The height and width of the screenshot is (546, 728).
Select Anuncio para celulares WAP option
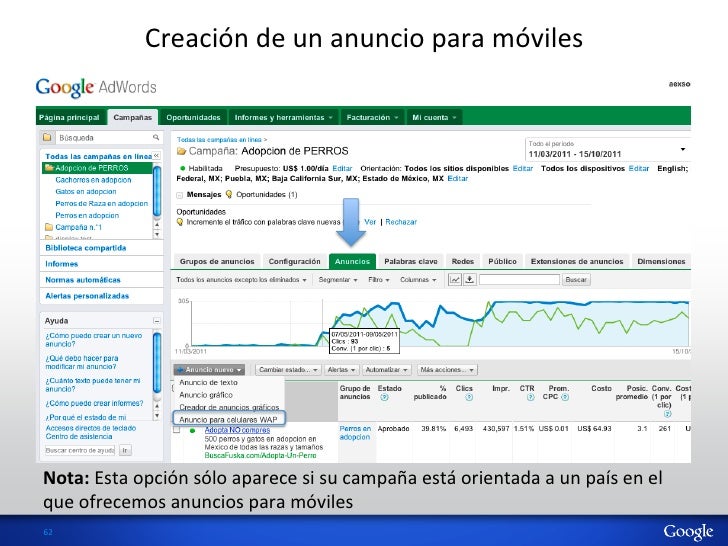(x=229, y=419)
